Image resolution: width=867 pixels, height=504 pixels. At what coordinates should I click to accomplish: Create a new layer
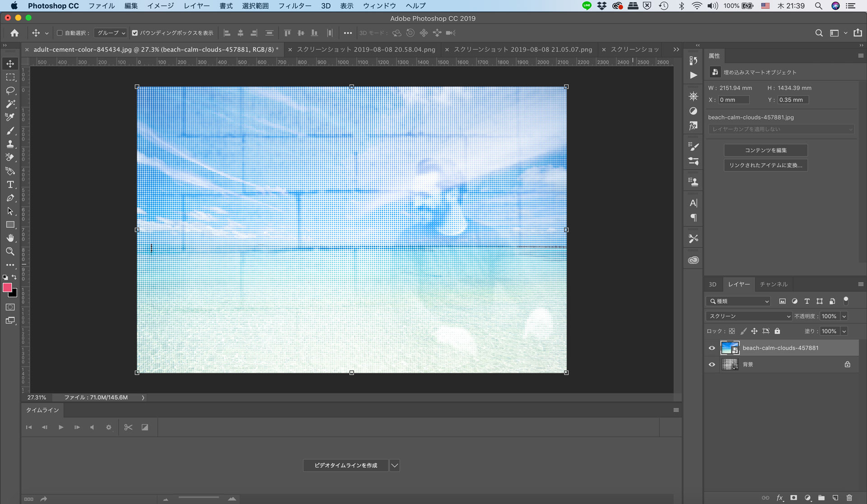pyautogui.click(x=835, y=498)
